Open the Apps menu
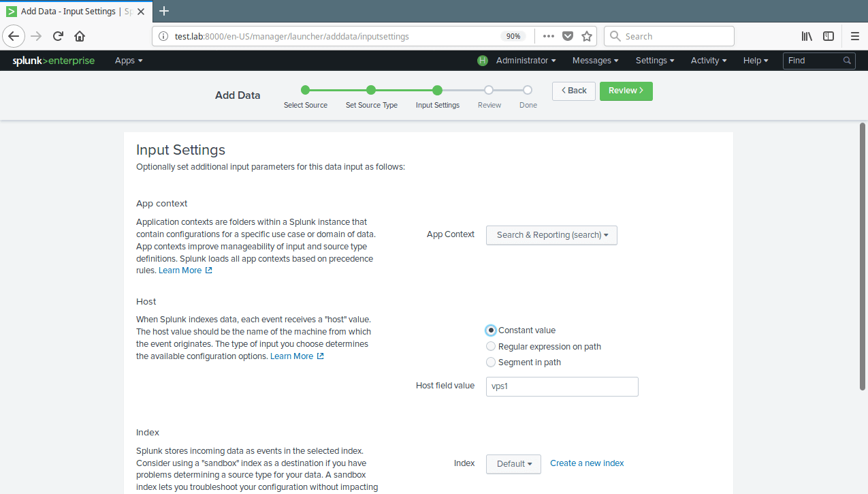Screen dimensions: 868x494 coord(129,61)
